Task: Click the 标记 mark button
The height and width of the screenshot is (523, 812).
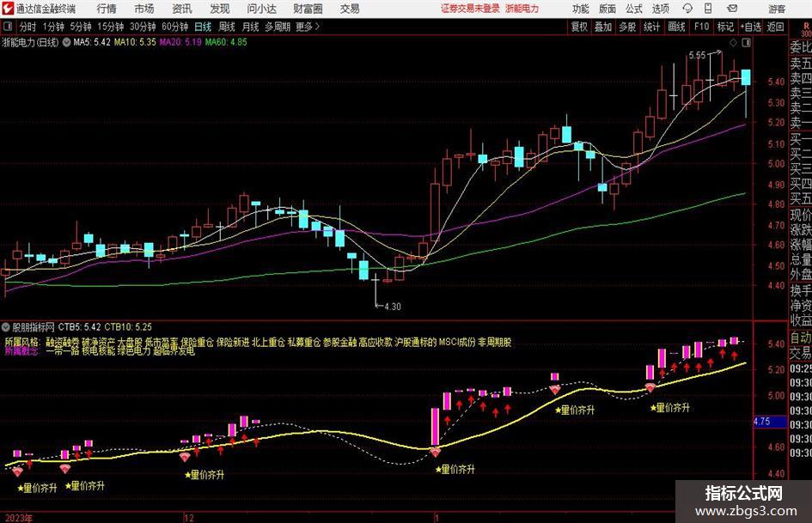Action: coord(725,27)
